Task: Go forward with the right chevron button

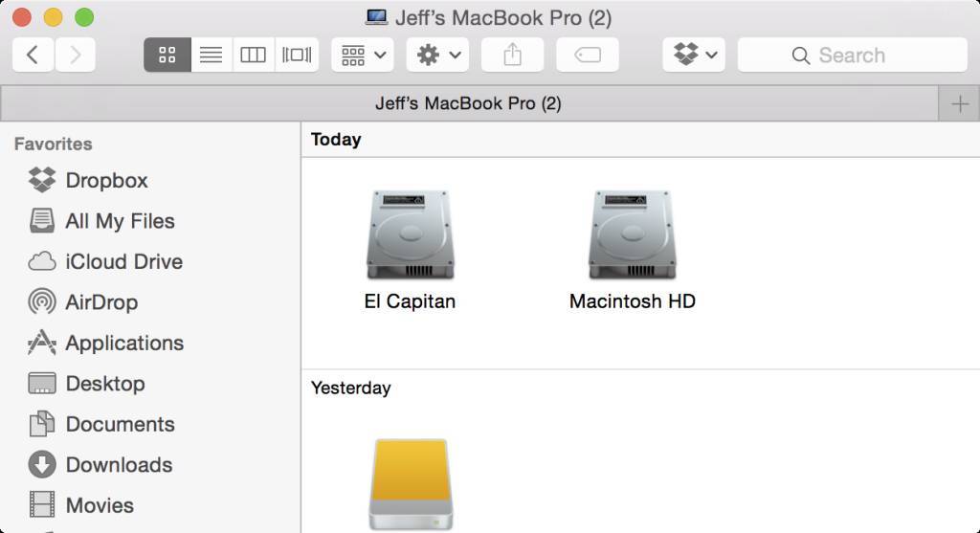Action: [75, 55]
